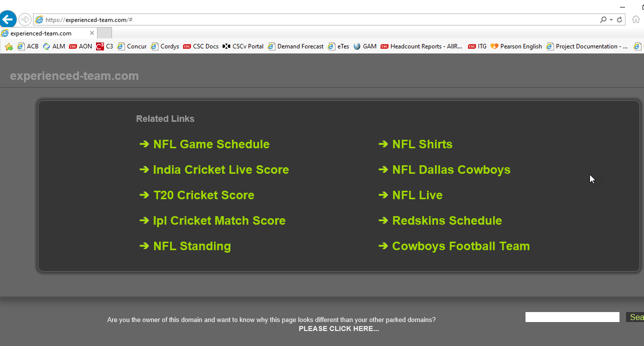The width and height of the screenshot is (644, 346).
Task: Expand the address bar autocomplete dropdown arrow
Action: pyautogui.click(x=611, y=20)
